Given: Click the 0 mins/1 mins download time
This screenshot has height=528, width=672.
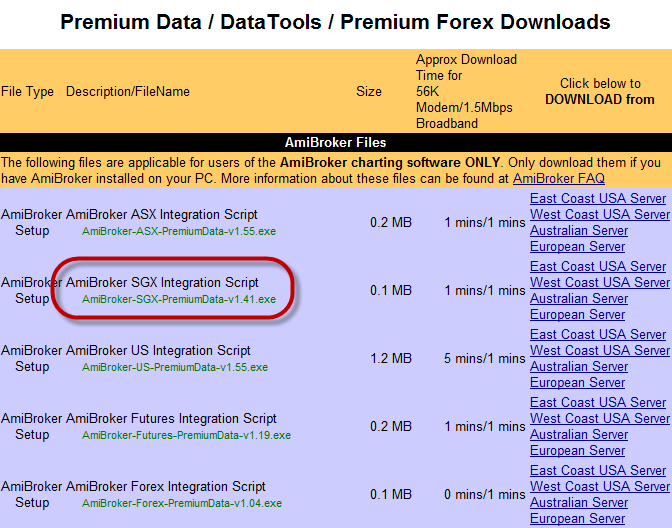Looking at the screenshot, I should click(x=485, y=495).
